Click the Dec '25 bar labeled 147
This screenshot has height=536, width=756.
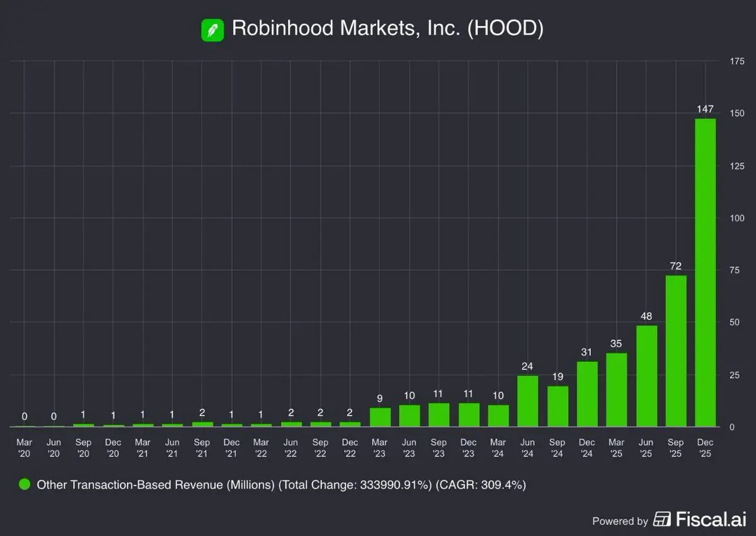click(x=705, y=273)
